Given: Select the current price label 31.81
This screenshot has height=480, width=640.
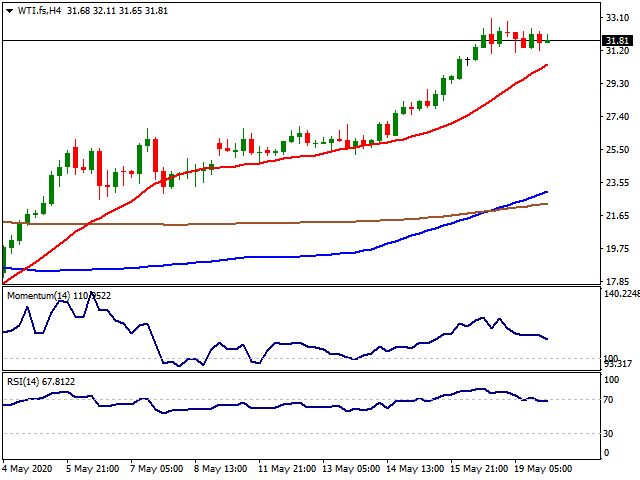Looking at the screenshot, I should (x=618, y=40).
